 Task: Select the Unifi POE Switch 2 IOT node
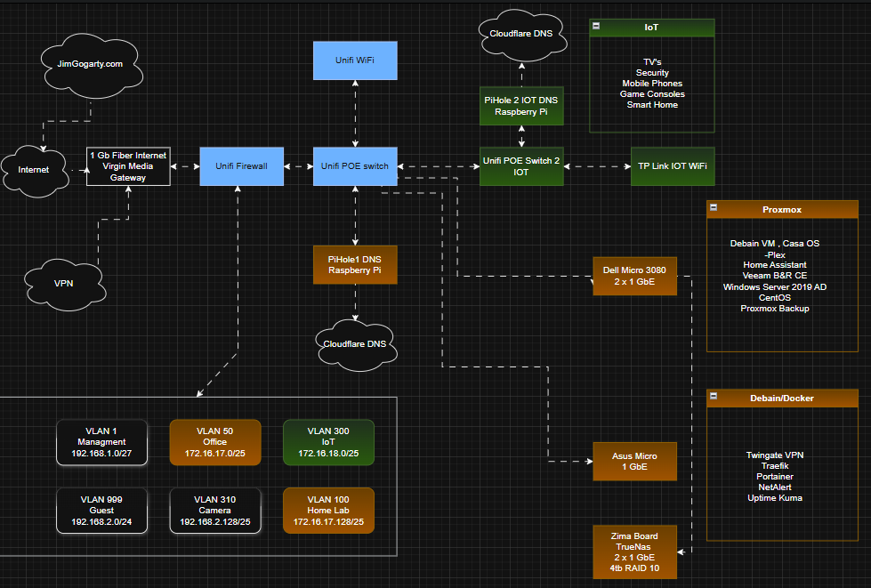pos(521,166)
